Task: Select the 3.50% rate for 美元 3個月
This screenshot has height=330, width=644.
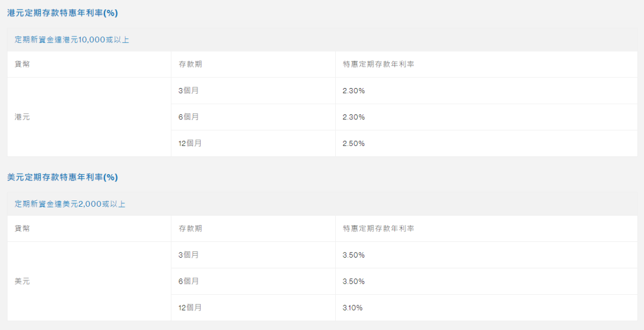Action: 353,255
